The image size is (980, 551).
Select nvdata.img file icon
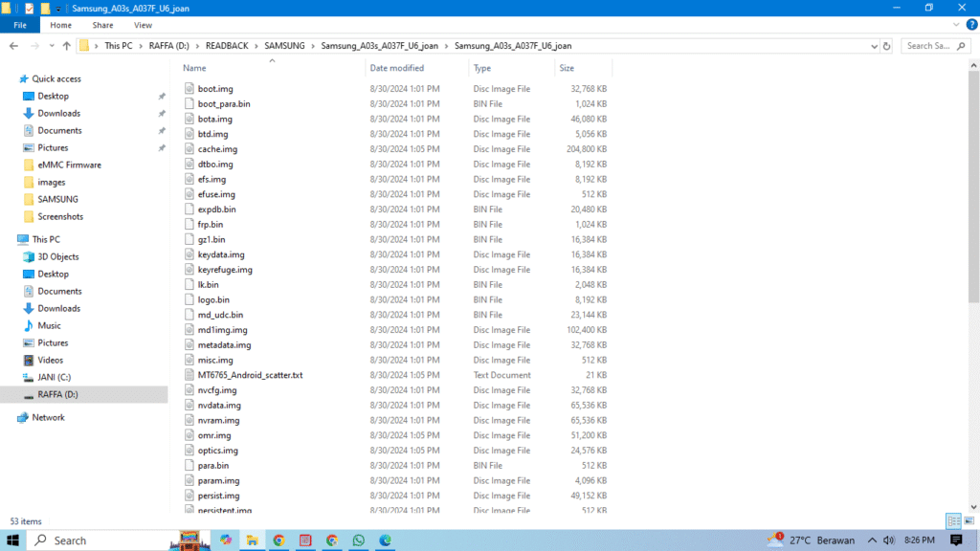point(189,405)
